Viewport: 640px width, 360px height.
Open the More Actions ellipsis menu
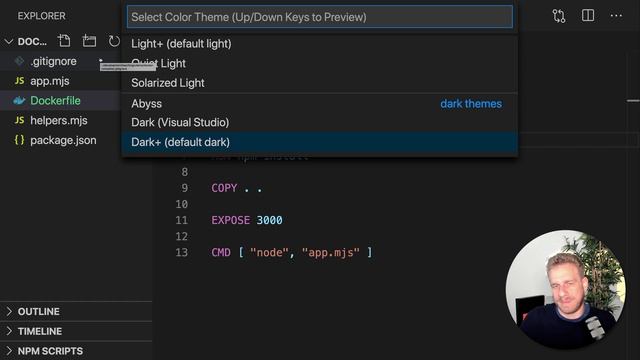[616, 16]
